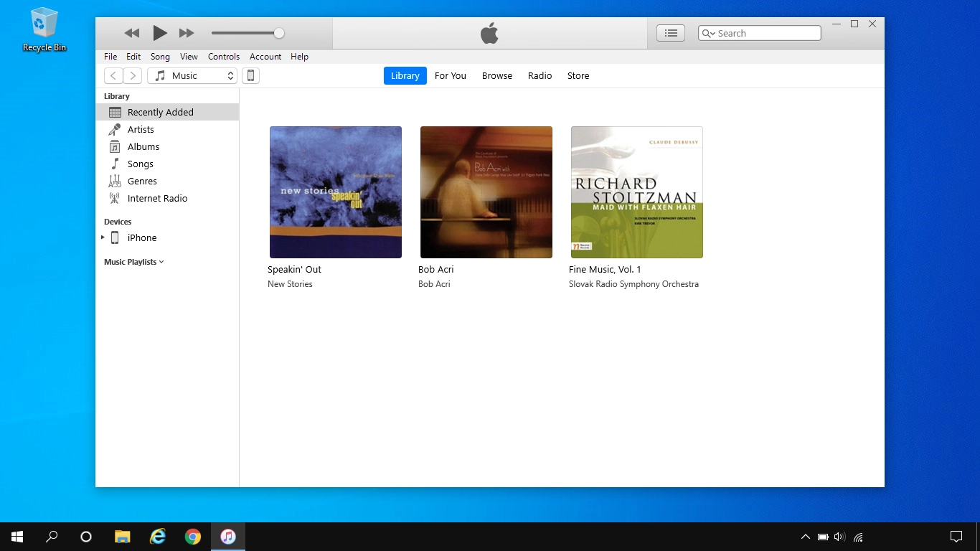Open the Albums library view
The image size is (980, 551).
pos(143,146)
